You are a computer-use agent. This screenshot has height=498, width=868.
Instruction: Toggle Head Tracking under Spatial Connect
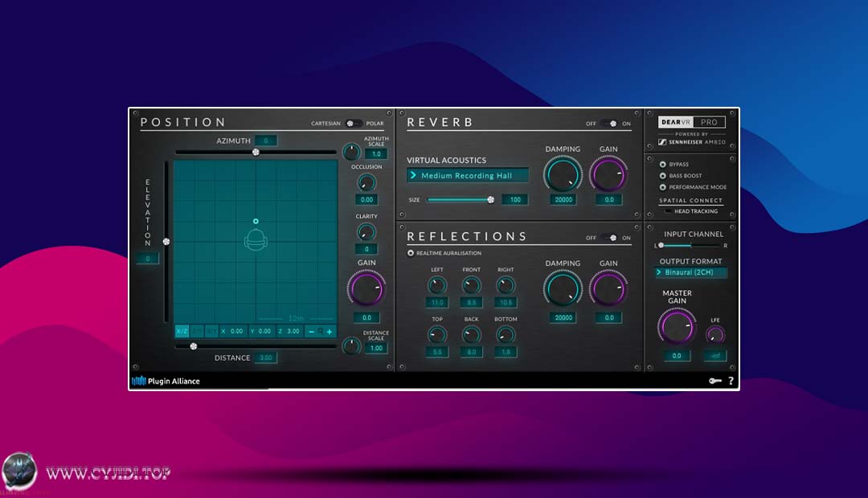coord(668,211)
